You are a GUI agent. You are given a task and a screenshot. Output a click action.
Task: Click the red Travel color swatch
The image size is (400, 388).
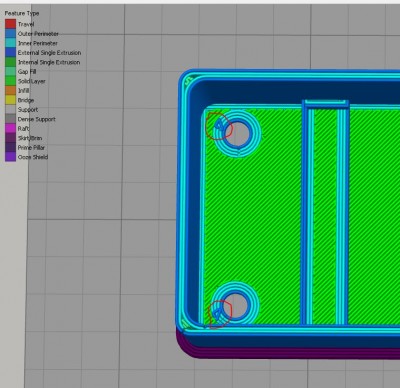click(10, 24)
